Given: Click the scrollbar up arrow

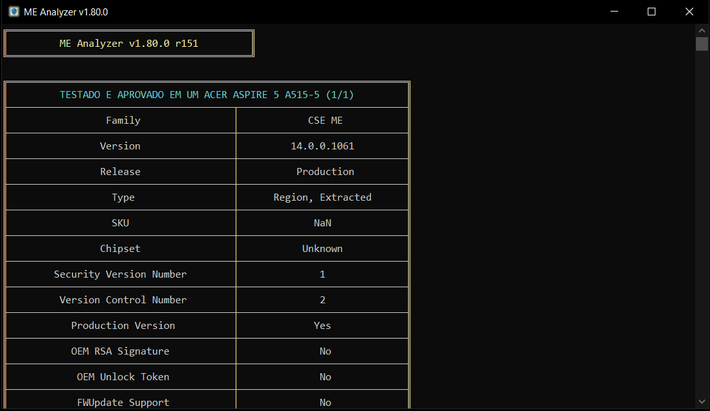Looking at the screenshot, I should coord(702,31).
